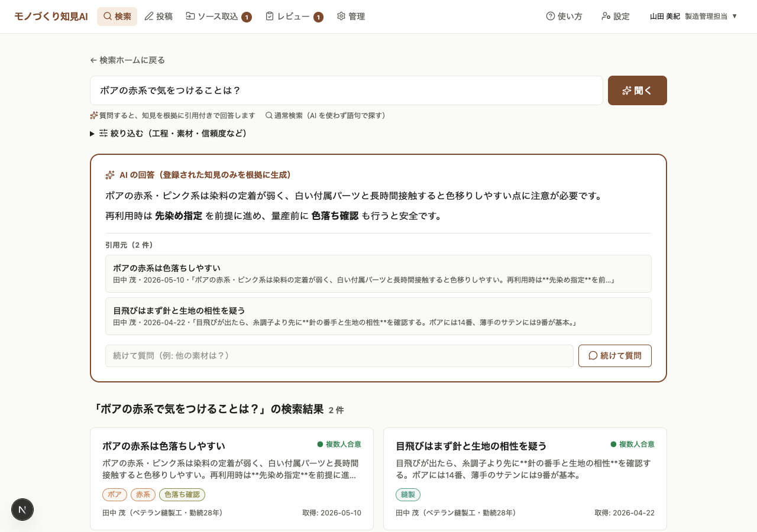Viewport: 757px width, 532px height.
Task: Click the ソース取込 notification badge
Action: click(247, 17)
